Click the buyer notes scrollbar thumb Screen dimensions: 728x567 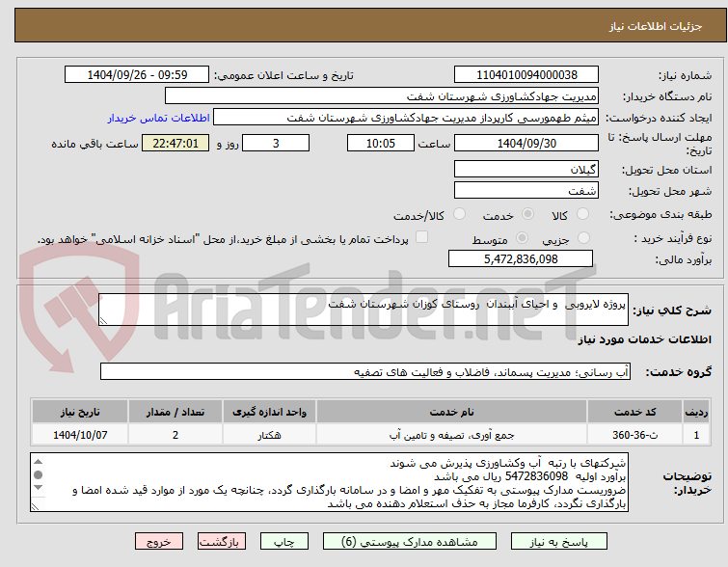38,474
